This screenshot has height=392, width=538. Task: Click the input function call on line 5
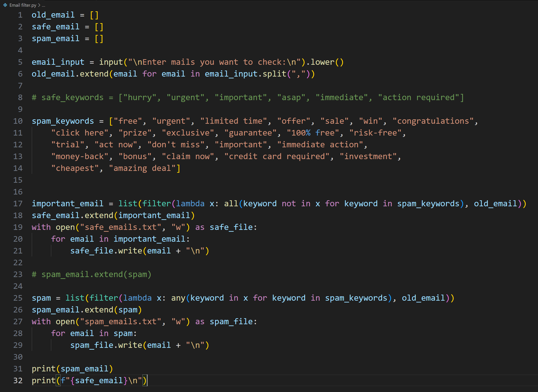(x=111, y=62)
